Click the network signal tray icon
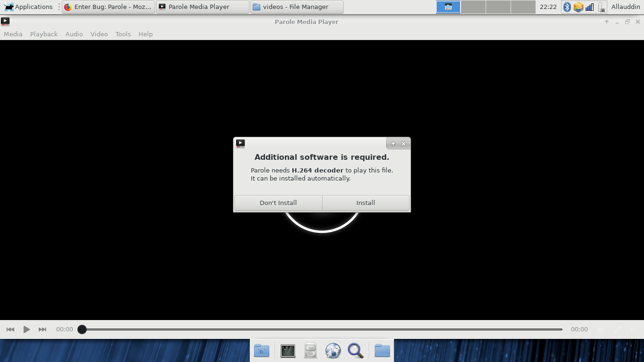 (x=589, y=7)
